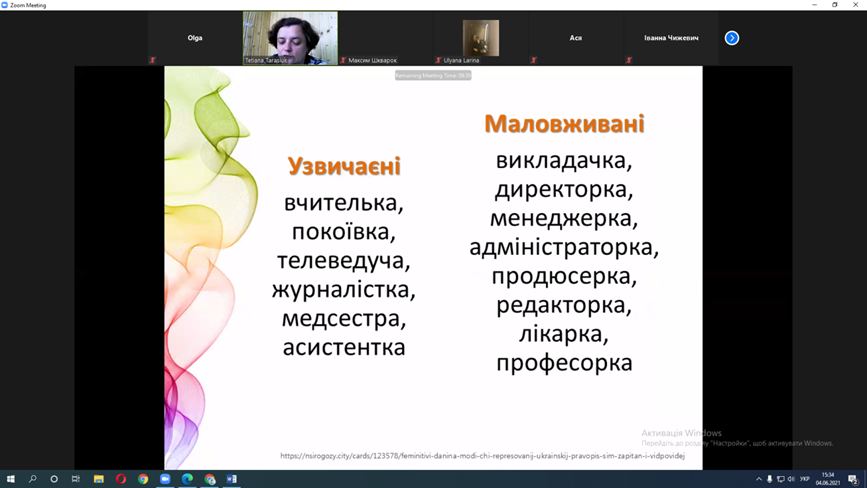The image size is (867, 488).
Task: Launch Opera browser from the taskbar
Action: [x=121, y=479]
